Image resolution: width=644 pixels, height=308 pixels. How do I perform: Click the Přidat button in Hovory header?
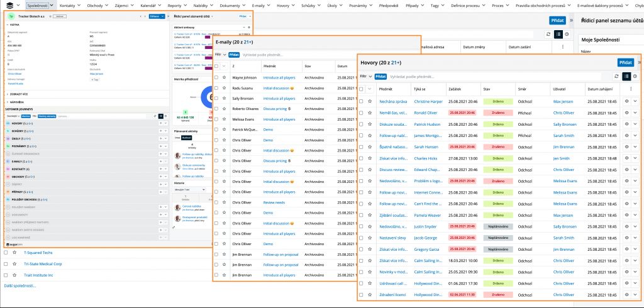pyautogui.click(x=625, y=63)
